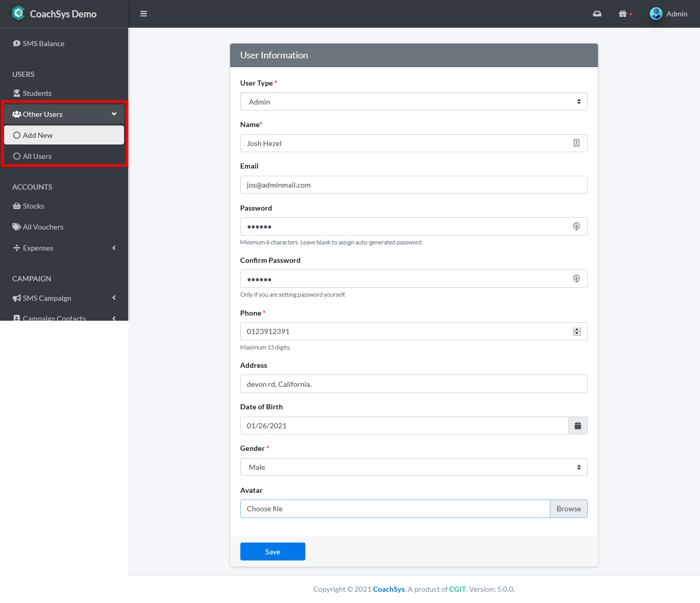Open the inbox tray icon in header

click(x=597, y=14)
